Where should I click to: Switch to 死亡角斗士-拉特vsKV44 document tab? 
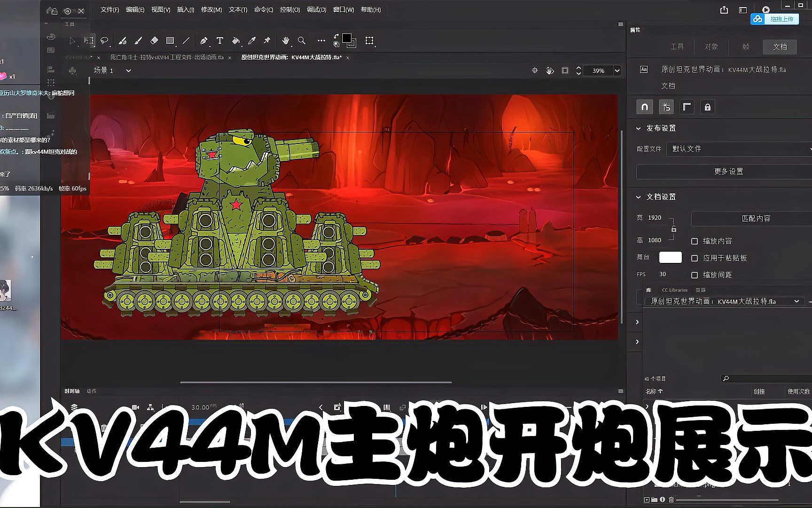(167, 57)
